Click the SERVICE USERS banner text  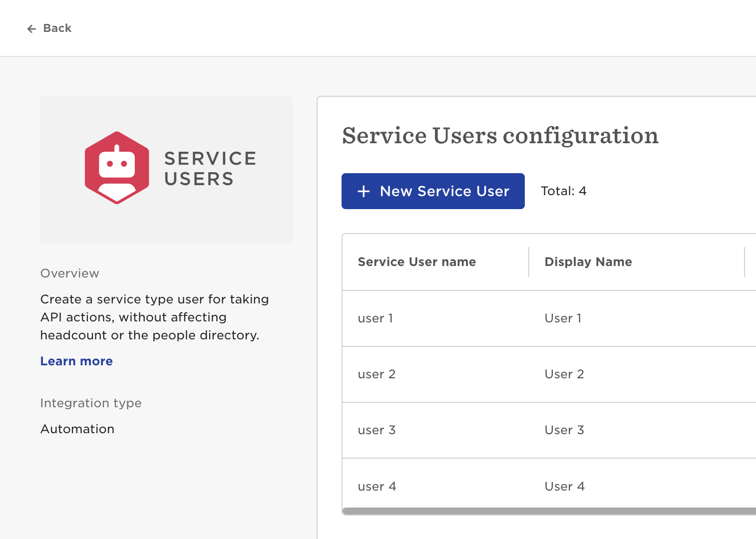pyautogui.click(x=210, y=169)
